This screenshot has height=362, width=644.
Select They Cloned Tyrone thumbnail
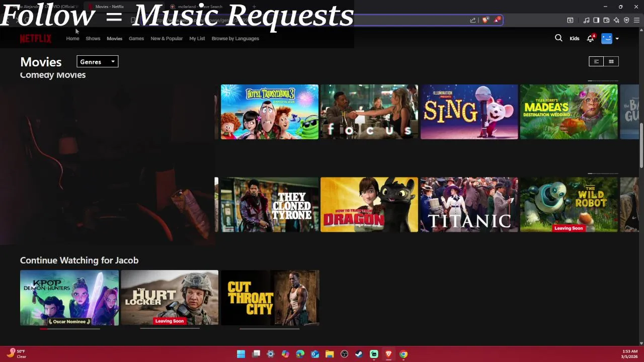(270, 205)
